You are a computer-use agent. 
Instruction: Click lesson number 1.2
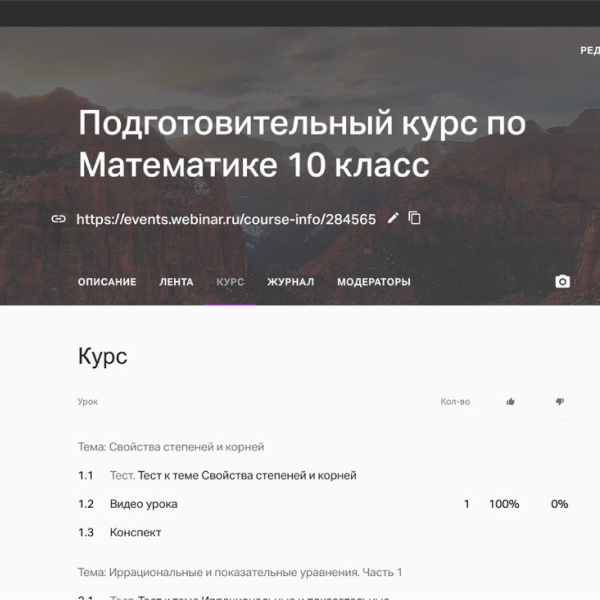click(86, 504)
